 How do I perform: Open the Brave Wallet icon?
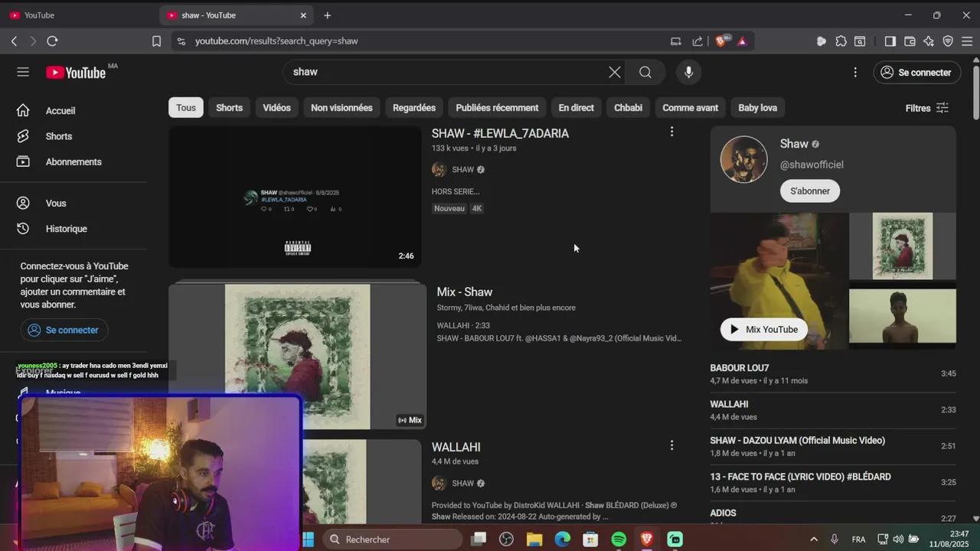coord(910,41)
